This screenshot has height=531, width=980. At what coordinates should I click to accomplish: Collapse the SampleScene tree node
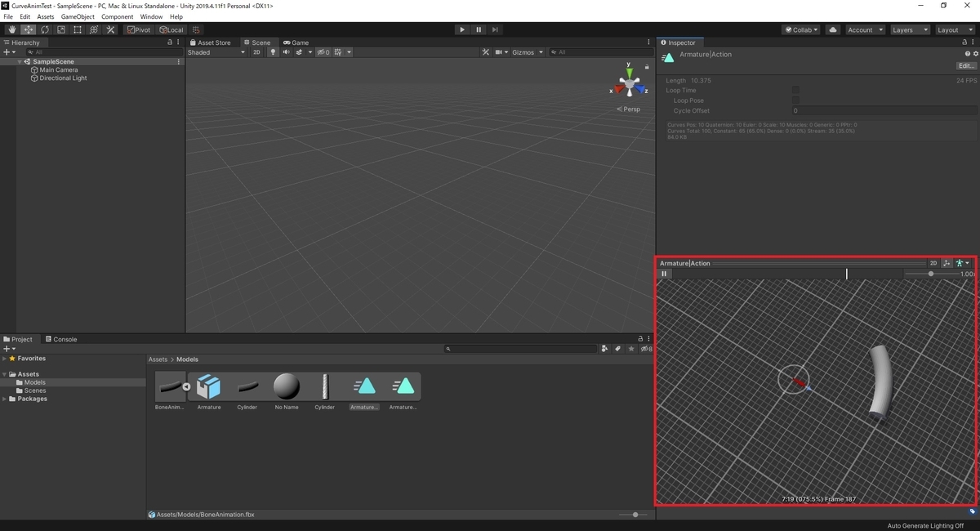(20, 62)
